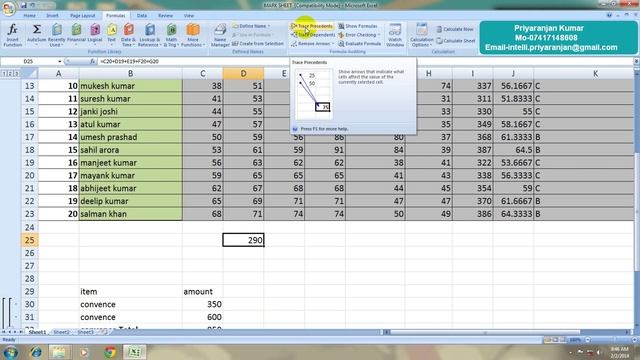
Task: Expand Error Checking dropdown
Action: (379, 35)
